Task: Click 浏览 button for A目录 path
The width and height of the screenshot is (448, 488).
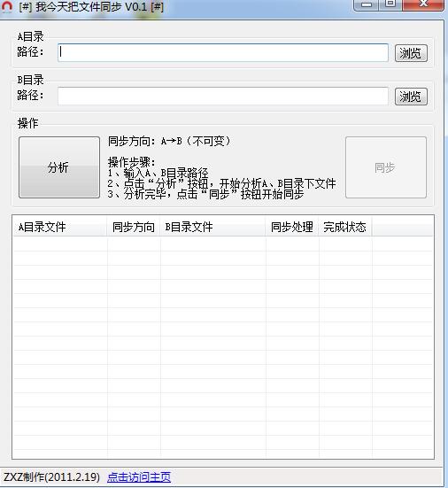Action: [x=411, y=53]
